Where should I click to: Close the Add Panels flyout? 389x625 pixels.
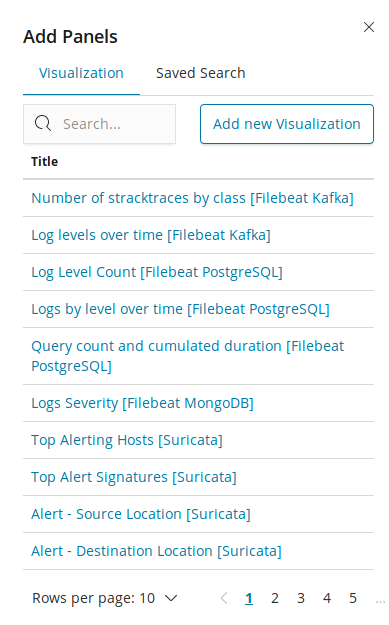pos(369,27)
